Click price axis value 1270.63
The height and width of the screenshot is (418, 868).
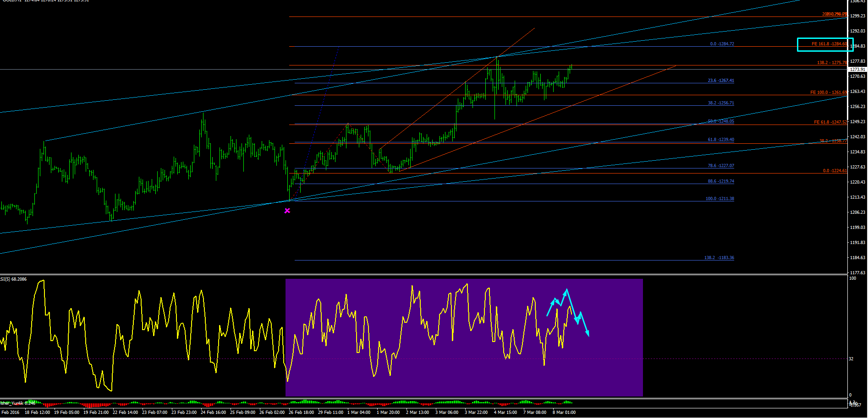click(857, 76)
